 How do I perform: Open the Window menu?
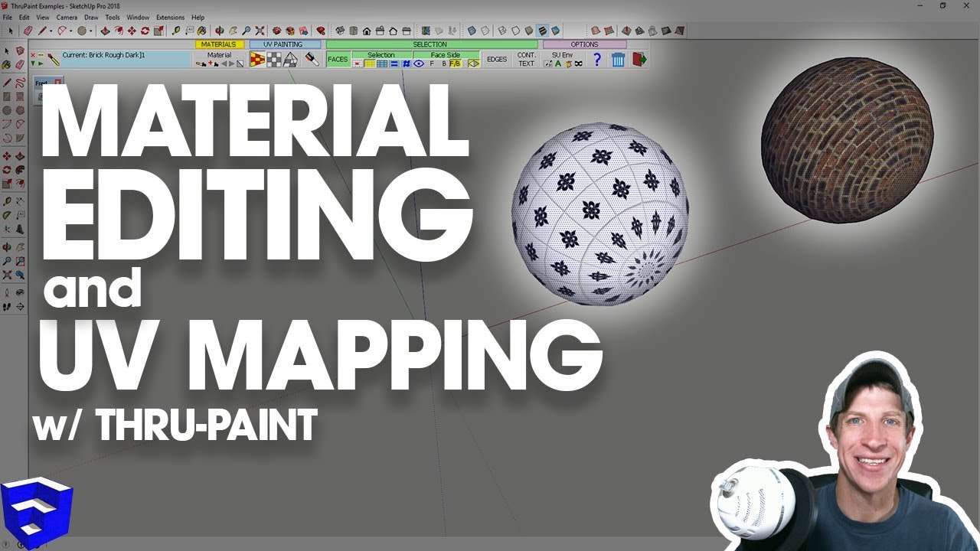coord(138,17)
